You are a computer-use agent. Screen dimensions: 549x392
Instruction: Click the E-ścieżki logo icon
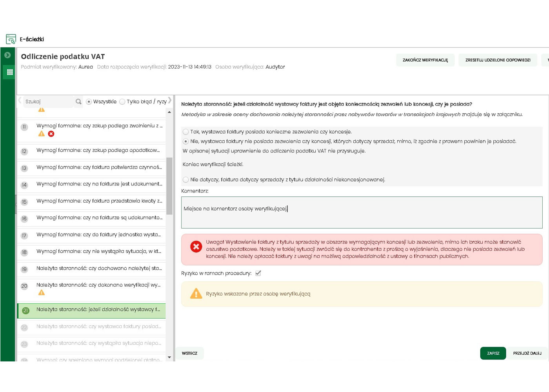(11, 39)
